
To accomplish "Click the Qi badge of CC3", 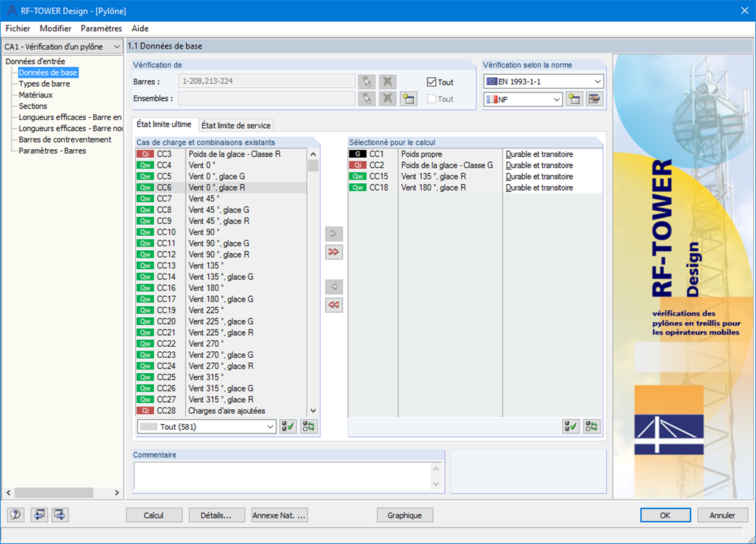I will pos(145,154).
